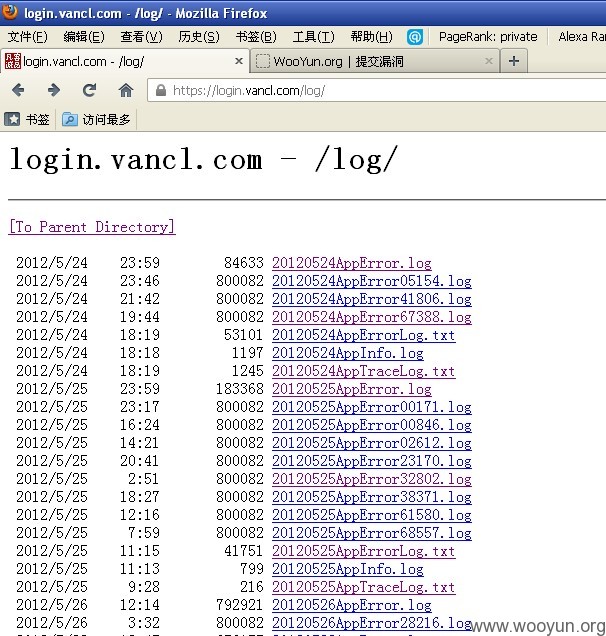
Task: Close the login.vancl.com tab
Action: point(239,61)
